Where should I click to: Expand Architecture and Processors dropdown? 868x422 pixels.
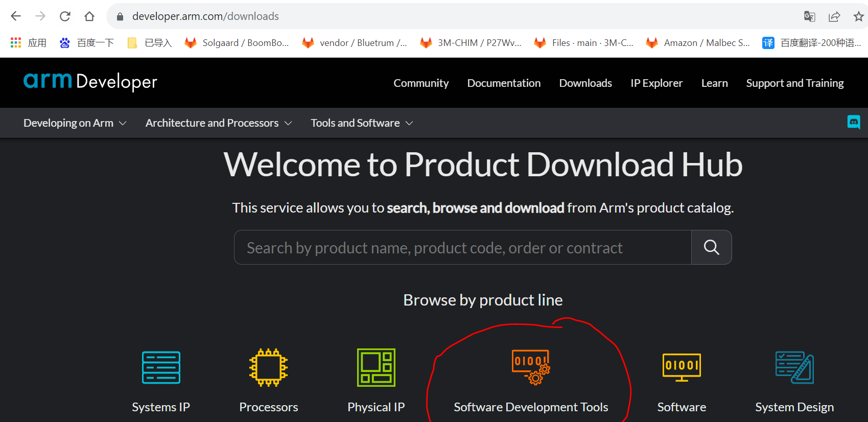pyautogui.click(x=219, y=123)
